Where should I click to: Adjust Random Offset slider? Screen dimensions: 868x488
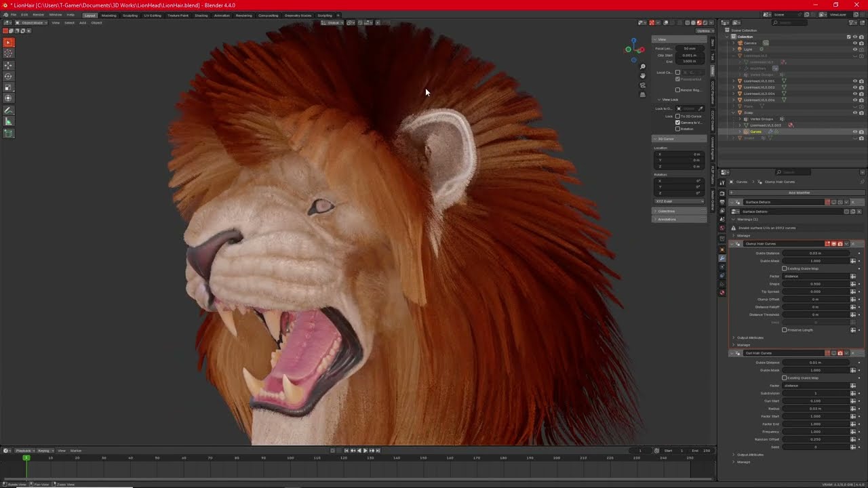816,439
